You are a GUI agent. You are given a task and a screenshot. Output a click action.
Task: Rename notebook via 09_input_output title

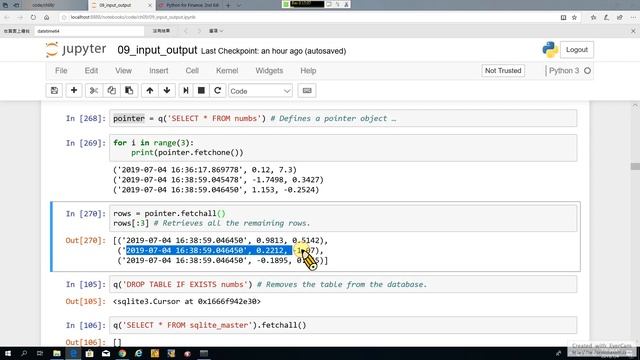[x=157, y=50]
